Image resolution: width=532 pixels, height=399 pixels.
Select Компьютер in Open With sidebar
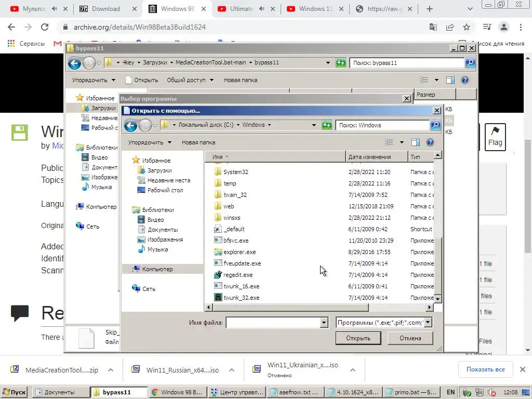tap(157, 269)
